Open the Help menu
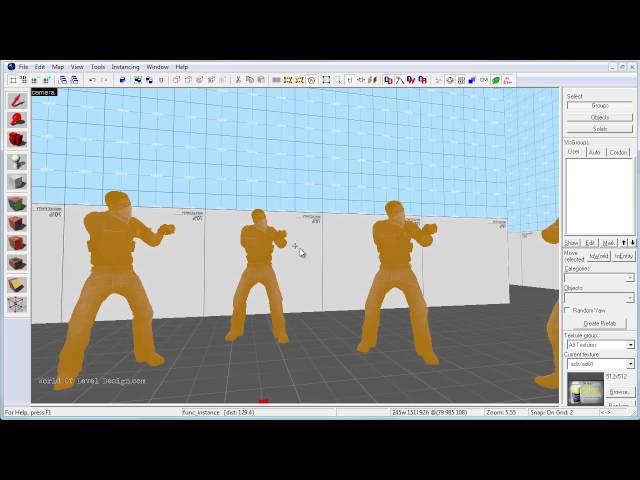 (182, 67)
